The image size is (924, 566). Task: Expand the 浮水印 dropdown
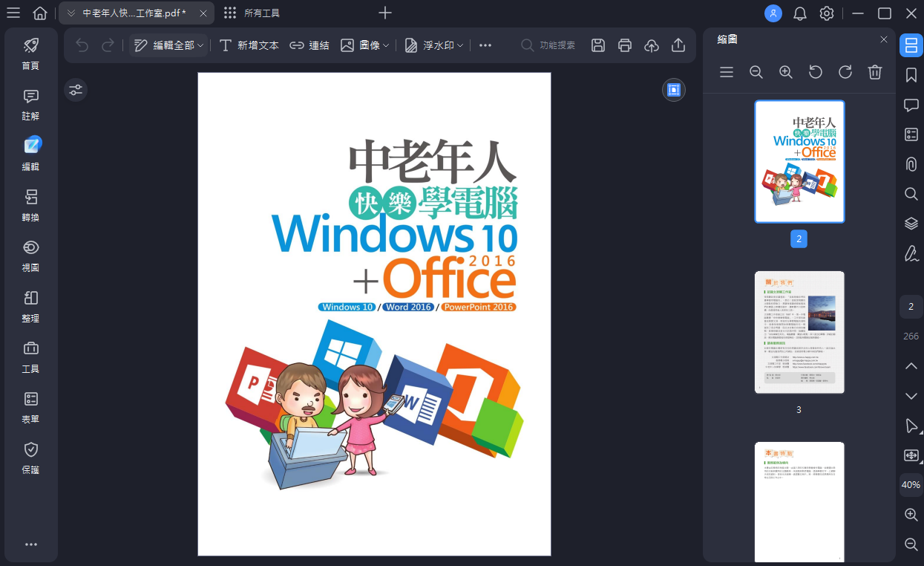(x=460, y=45)
